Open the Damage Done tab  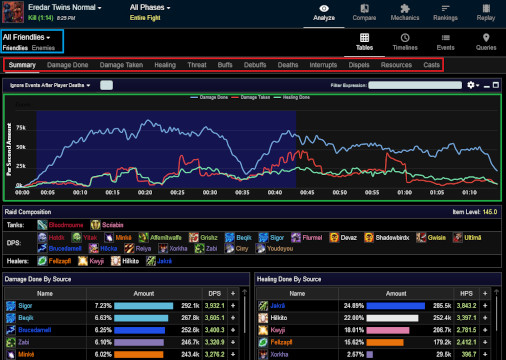[68, 65]
